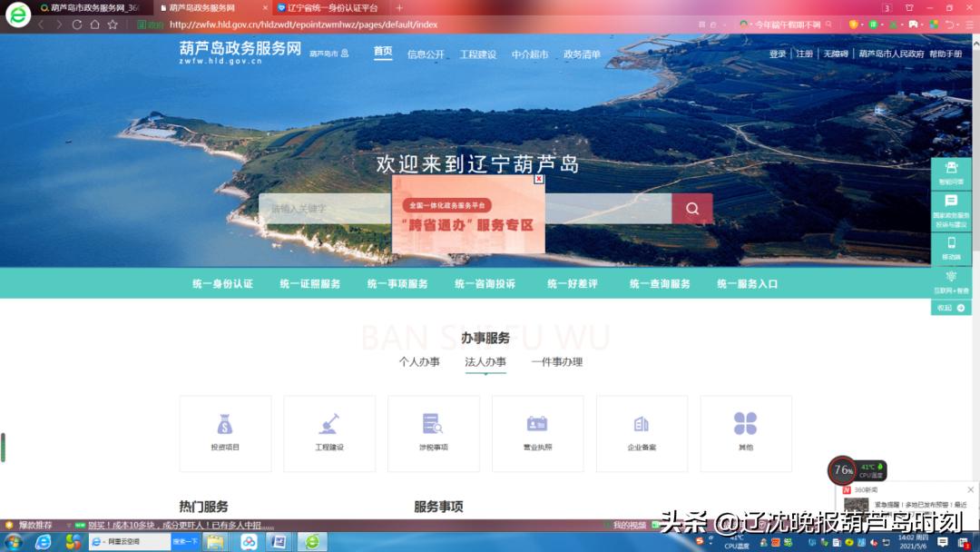Image resolution: width=980 pixels, height=552 pixels.
Task: Open 中介超市 navigation item
Action: tap(530, 54)
